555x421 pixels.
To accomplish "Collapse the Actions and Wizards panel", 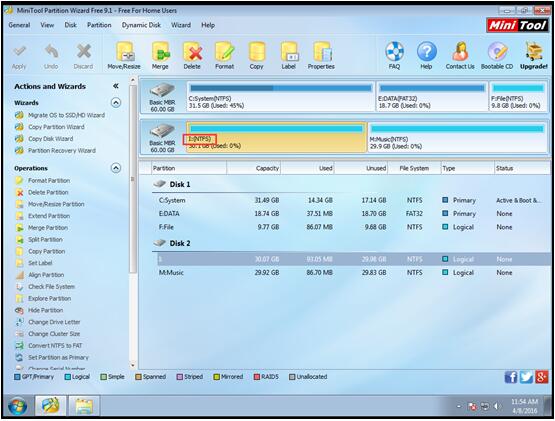I will [x=116, y=86].
